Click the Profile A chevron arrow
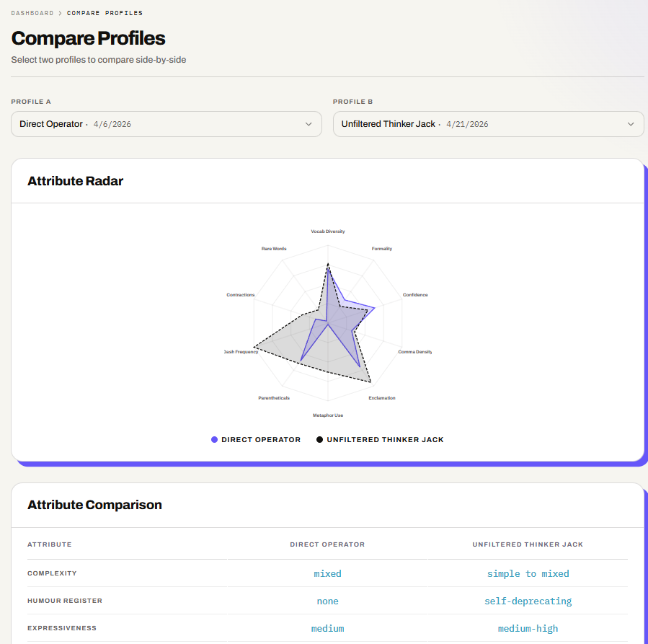Screen dimensions: 648x644 [309, 124]
